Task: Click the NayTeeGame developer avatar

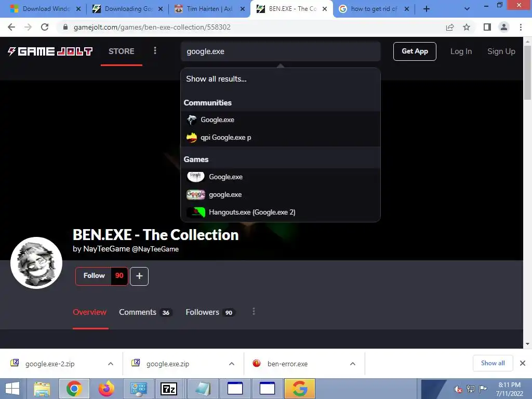Action: coord(36,262)
